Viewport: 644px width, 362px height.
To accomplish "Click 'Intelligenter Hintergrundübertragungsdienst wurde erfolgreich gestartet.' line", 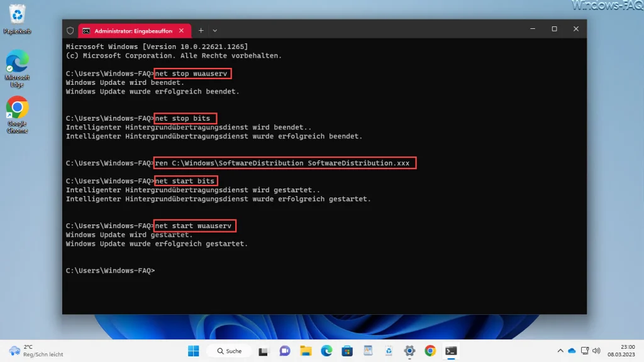I will tap(218, 199).
